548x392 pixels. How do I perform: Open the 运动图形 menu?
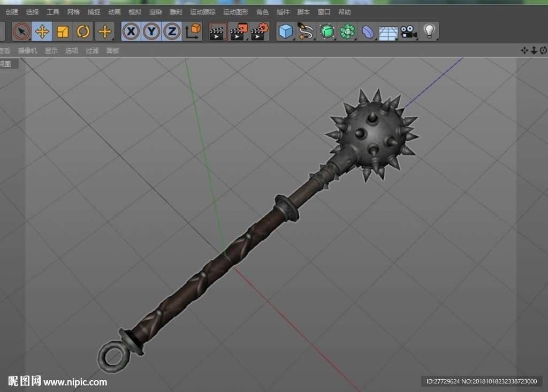tap(235, 12)
